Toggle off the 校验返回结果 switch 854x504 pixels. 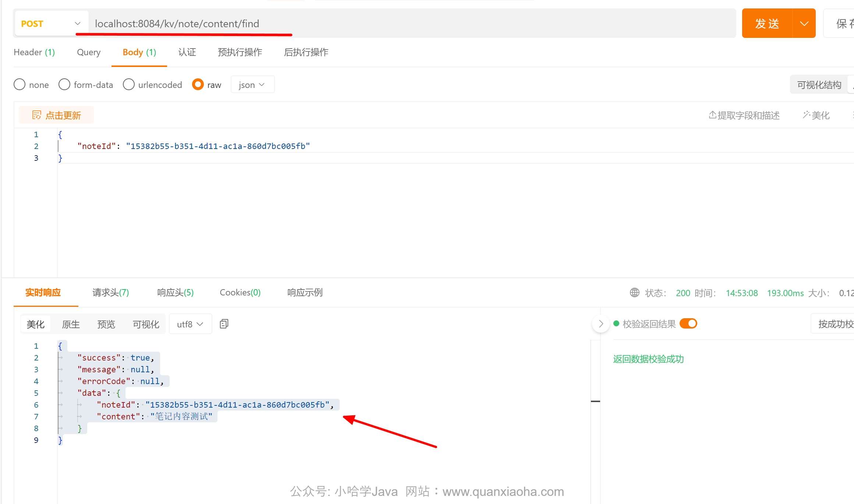(x=688, y=324)
